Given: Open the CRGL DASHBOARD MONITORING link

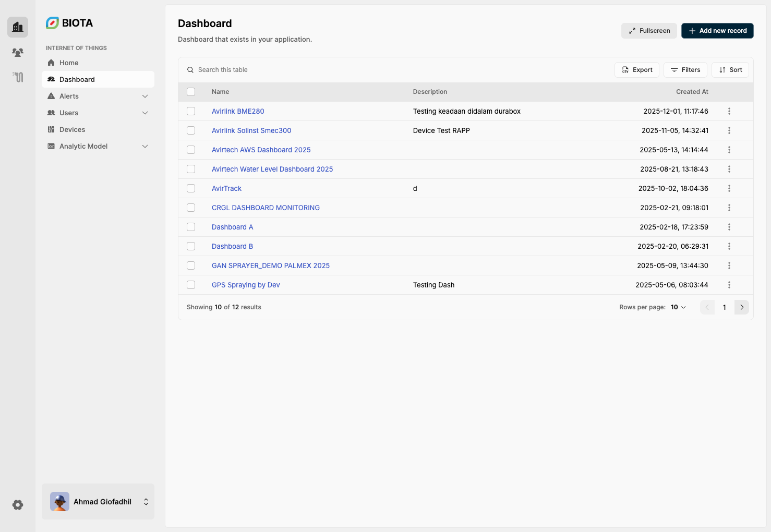Looking at the screenshot, I should point(266,208).
